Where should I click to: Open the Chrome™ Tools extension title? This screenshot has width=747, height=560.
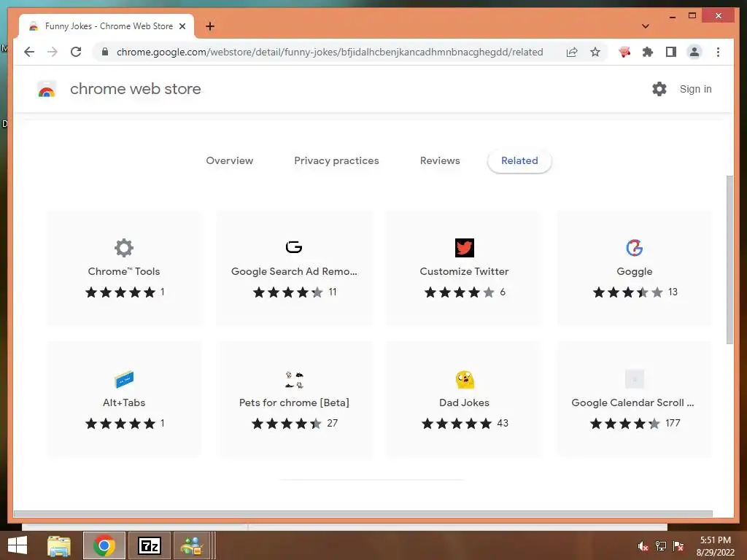pos(124,271)
